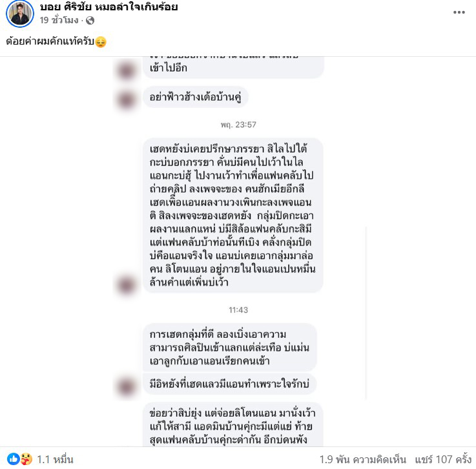The height and width of the screenshot is (469, 476).
Task: Open the 1.9 พัน ความคิดเห็น comments
Action: [x=363, y=459]
